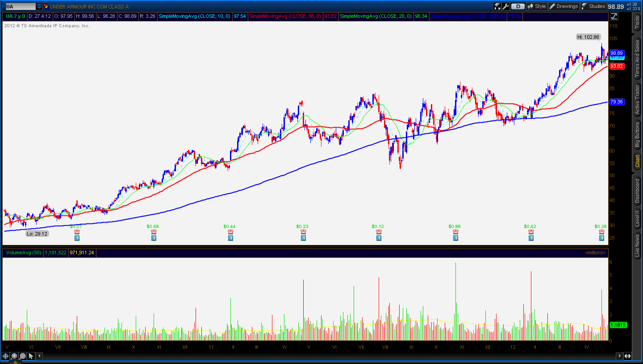
Task: Click the zoom in magnifier icon
Action: click(x=14, y=356)
